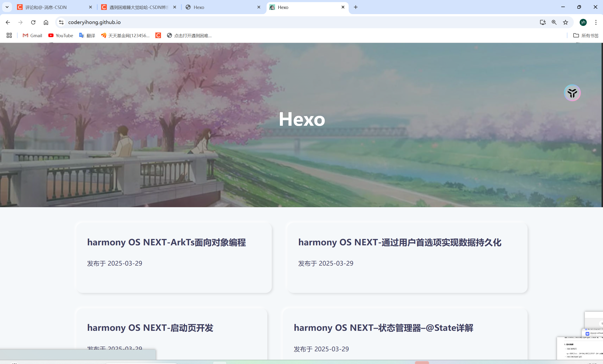Go to the browser home page
The image size is (603, 364).
pos(46,22)
